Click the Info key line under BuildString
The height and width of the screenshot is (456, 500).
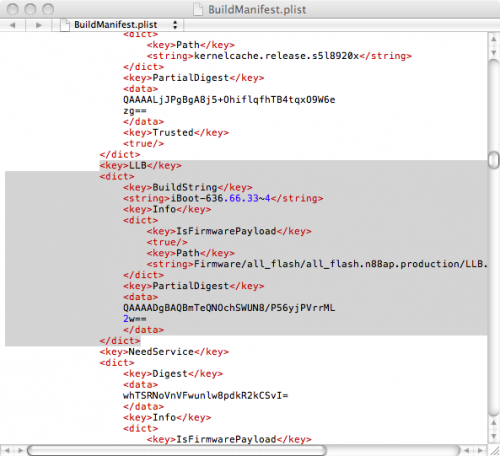coord(167,209)
